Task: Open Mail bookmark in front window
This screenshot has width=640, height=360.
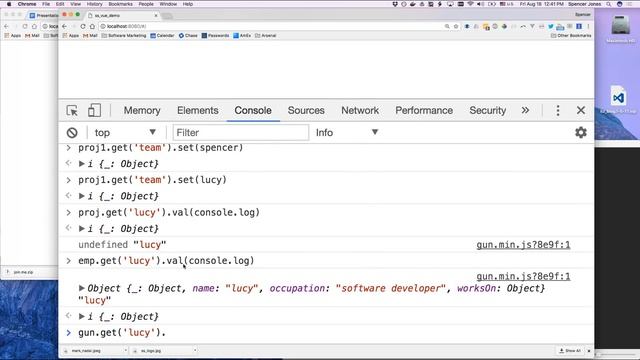Action: point(90,36)
